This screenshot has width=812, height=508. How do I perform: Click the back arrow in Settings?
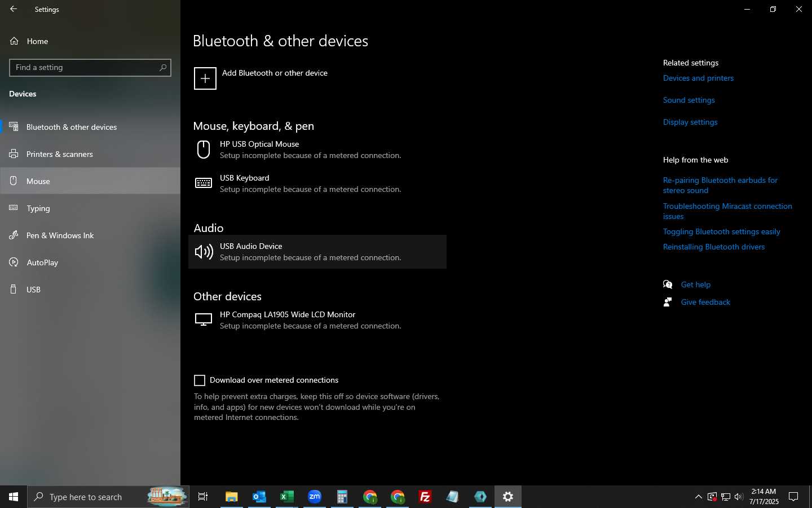tap(14, 9)
